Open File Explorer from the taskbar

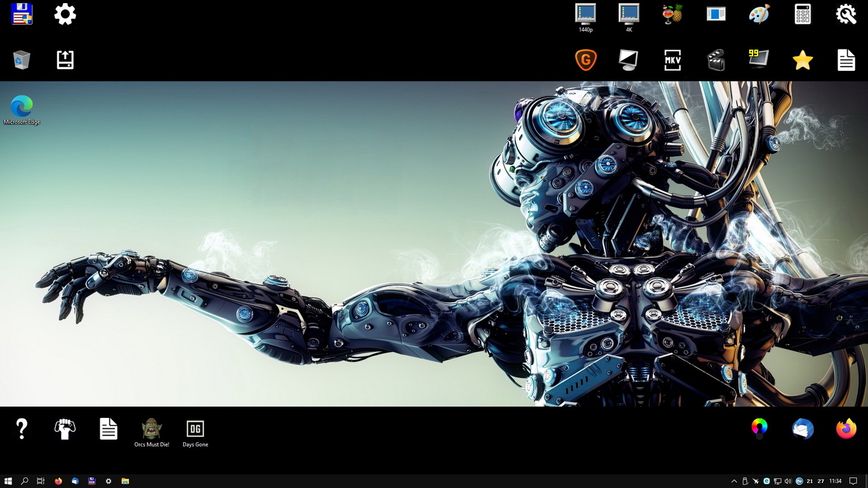pos(125,481)
